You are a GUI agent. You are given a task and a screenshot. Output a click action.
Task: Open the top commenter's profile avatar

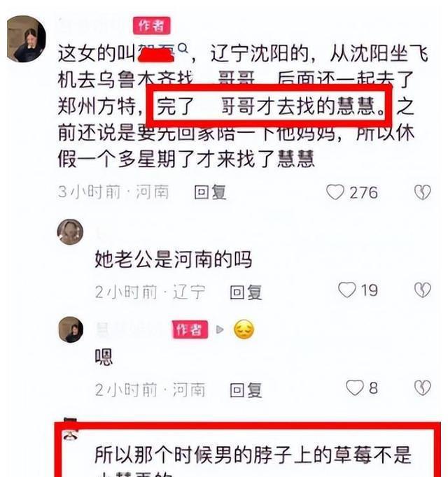(26, 38)
